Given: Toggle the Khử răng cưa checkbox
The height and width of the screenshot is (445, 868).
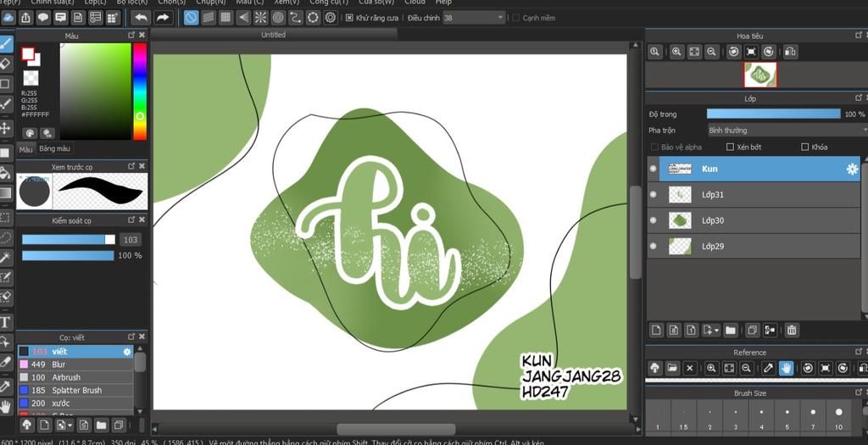Looking at the screenshot, I should pos(349,18).
